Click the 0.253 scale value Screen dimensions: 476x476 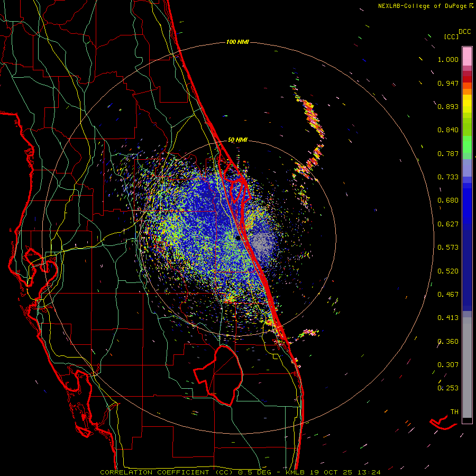(448, 388)
